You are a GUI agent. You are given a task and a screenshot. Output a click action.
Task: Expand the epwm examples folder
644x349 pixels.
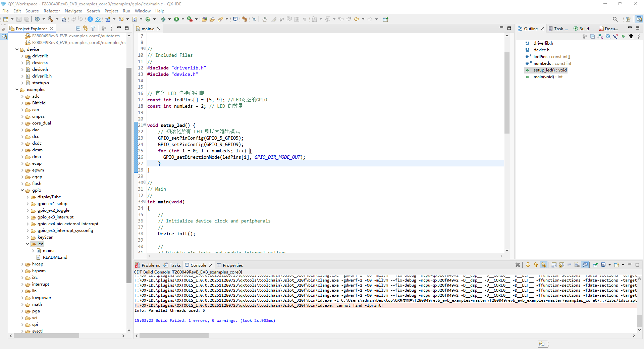click(x=22, y=170)
